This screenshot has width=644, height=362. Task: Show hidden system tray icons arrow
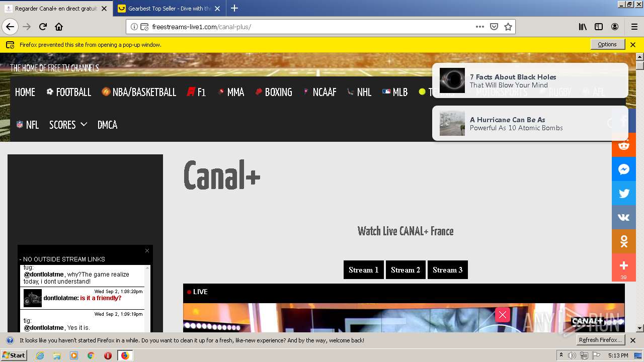(x=561, y=355)
